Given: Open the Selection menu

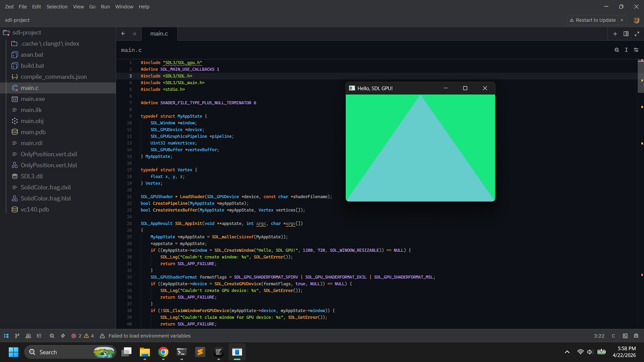Looking at the screenshot, I should point(57,7).
